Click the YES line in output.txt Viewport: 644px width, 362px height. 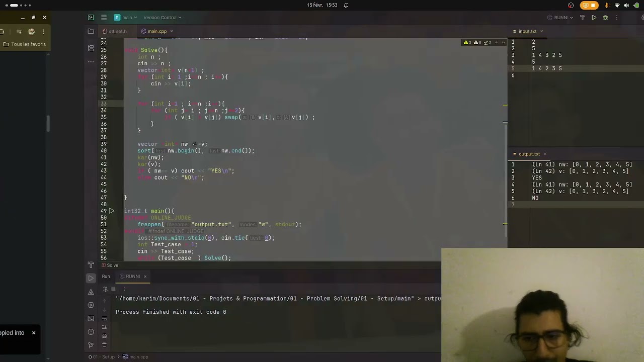pos(537,178)
